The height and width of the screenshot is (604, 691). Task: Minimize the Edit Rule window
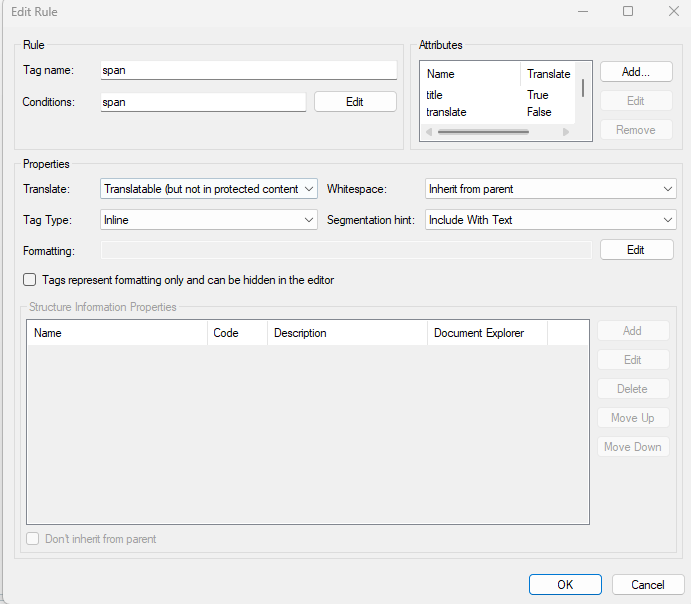583,11
